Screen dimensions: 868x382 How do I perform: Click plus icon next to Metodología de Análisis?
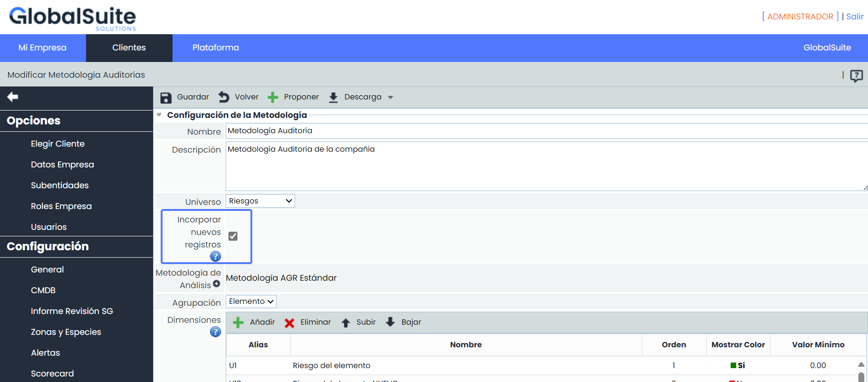[x=216, y=284]
